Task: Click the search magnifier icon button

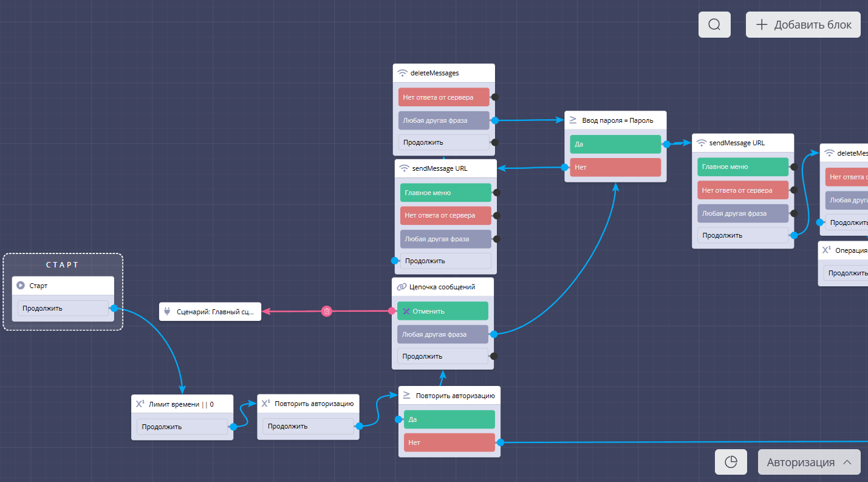Action: coord(714,25)
